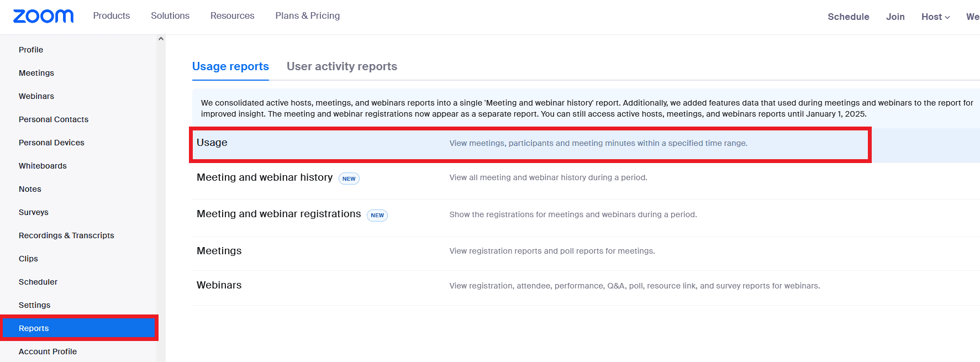Open the Meetings report row
The height and width of the screenshot is (362, 980).
(x=219, y=251)
